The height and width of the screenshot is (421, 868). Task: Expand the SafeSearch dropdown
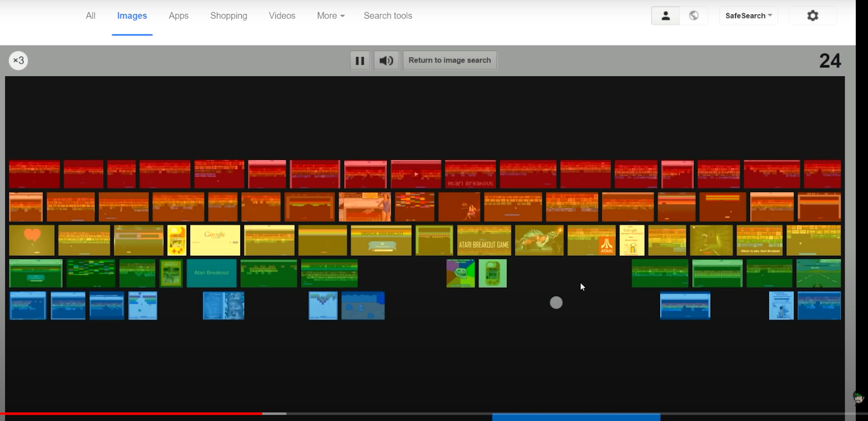click(749, 16)
